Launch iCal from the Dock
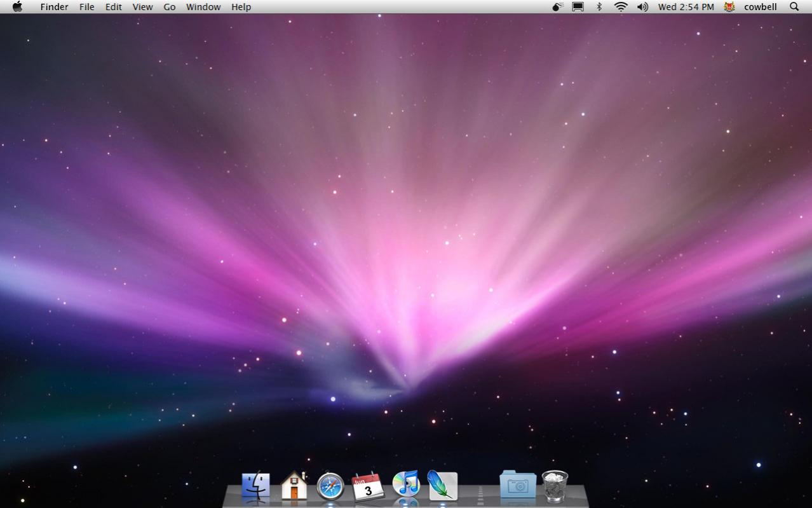 click(368, 487)
